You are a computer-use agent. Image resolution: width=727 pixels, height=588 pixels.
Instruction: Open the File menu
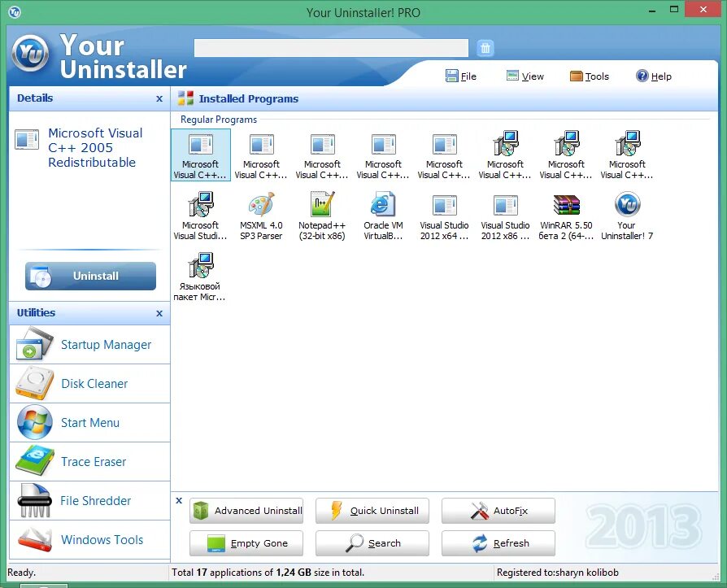461,76
